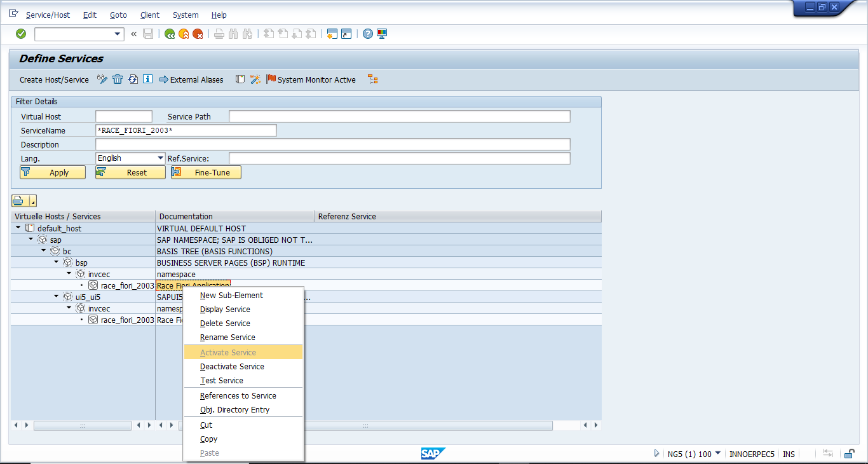Click the Information icon in application toolbar
The height and width of the screenshot is (464, 868).
(x=148, y=79)
